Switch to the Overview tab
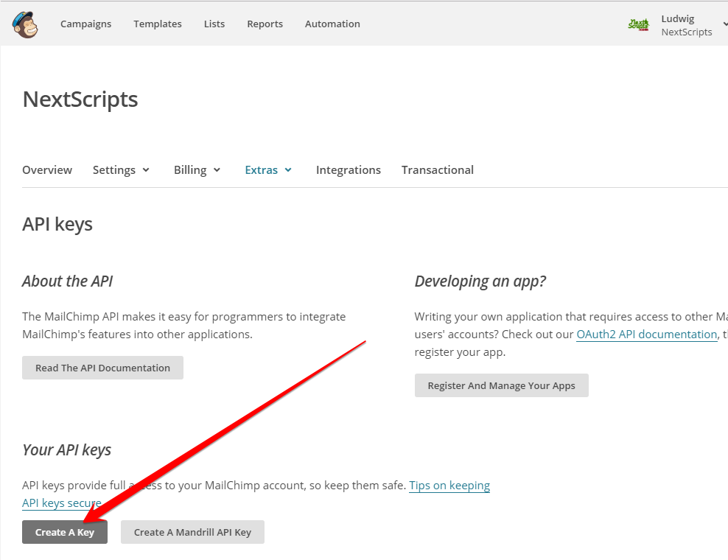Viewport: 728px width, 560px height. [x=47, y=170]
